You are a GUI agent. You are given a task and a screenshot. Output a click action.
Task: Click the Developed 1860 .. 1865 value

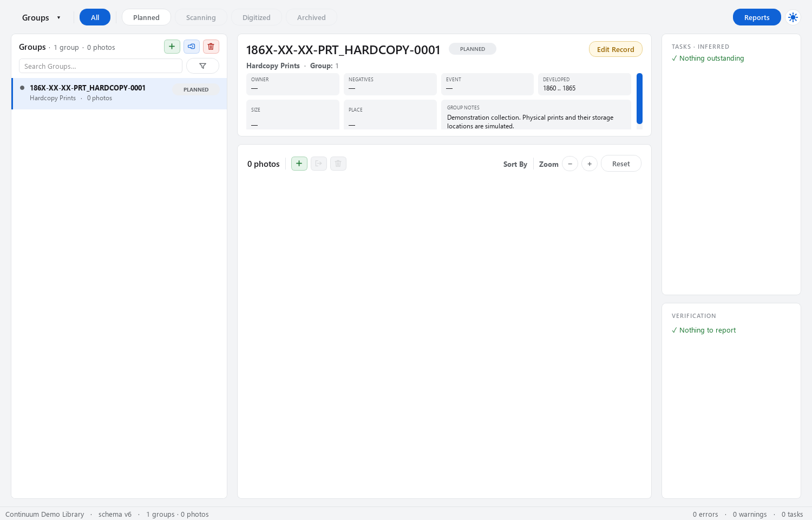[x=559, y=88]
